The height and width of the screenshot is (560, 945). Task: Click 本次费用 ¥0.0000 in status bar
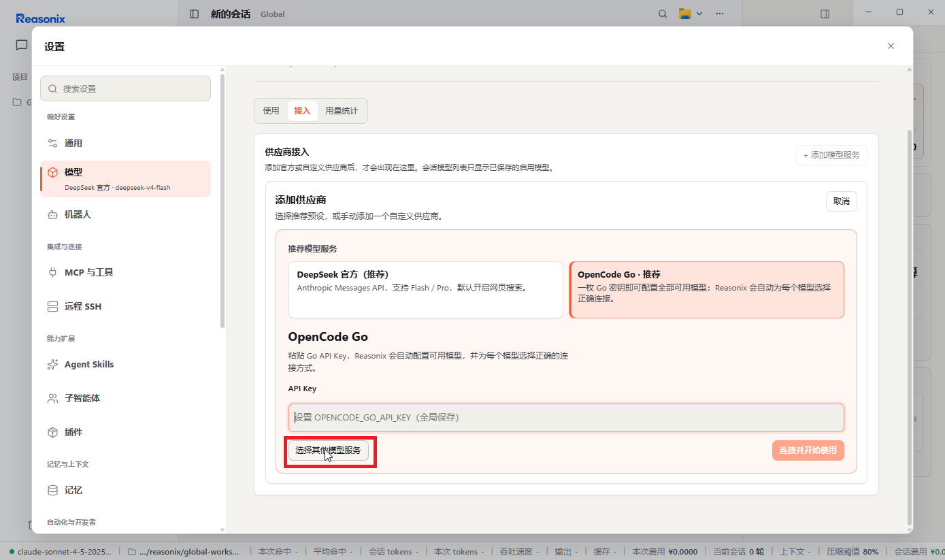(x=665, y=552)
